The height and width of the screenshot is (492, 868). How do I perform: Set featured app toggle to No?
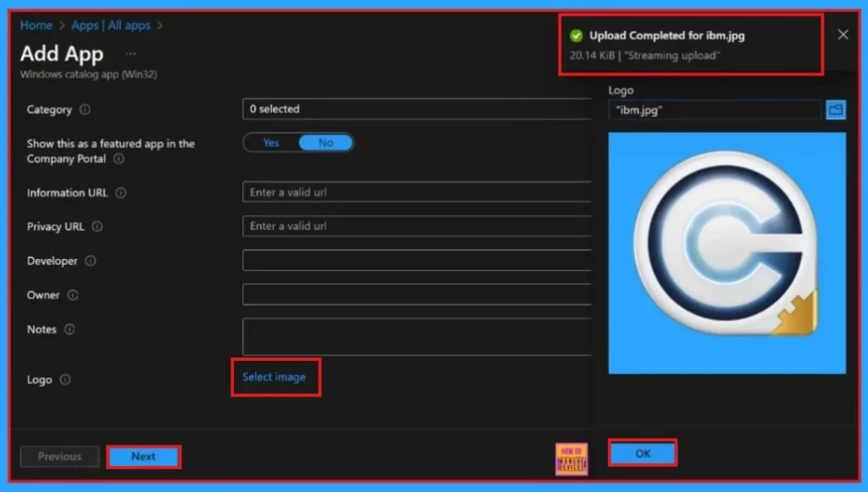(325, 142)
